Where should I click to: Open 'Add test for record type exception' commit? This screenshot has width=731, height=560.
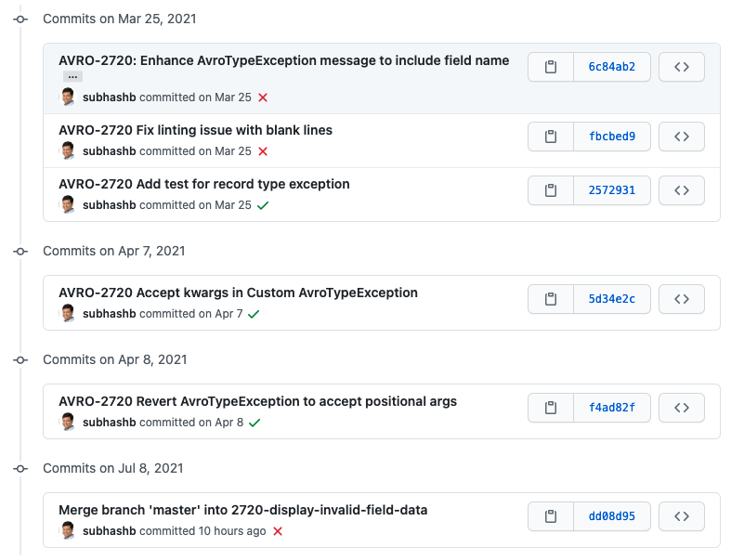204,184
